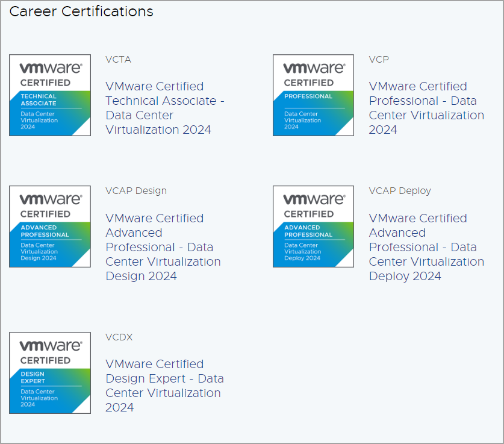Open VMware Certified Professional - Data Center Virtualization 2024
The image size is (504, 444).
(x=426, y=108)
